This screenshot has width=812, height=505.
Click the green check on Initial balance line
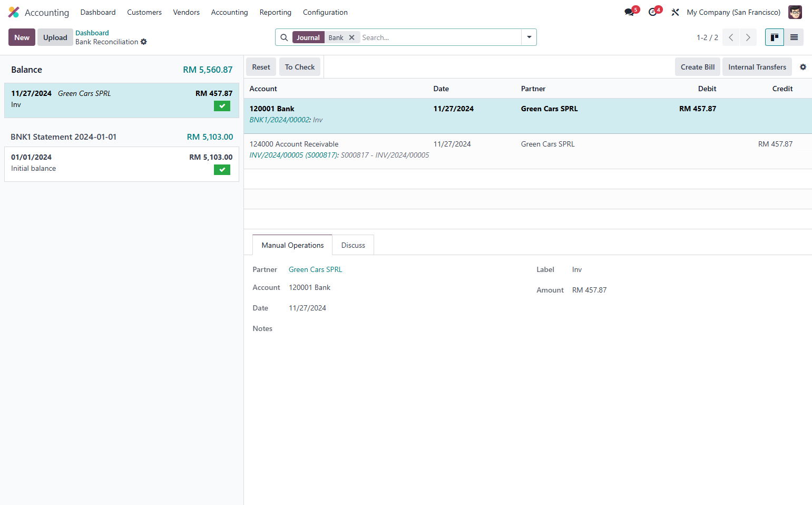(222, 170)
